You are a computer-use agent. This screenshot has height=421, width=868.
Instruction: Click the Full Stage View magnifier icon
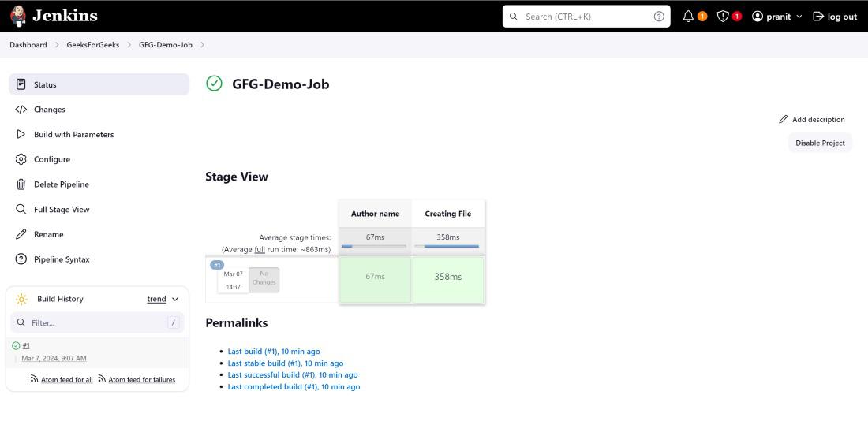(x=21, y=209)
